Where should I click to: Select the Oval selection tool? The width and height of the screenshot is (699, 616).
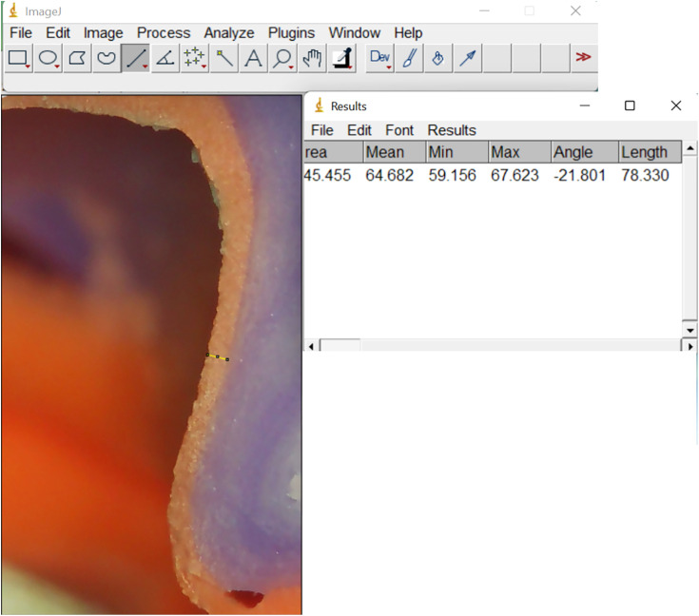pyautogui.click(x=48, y=58)
